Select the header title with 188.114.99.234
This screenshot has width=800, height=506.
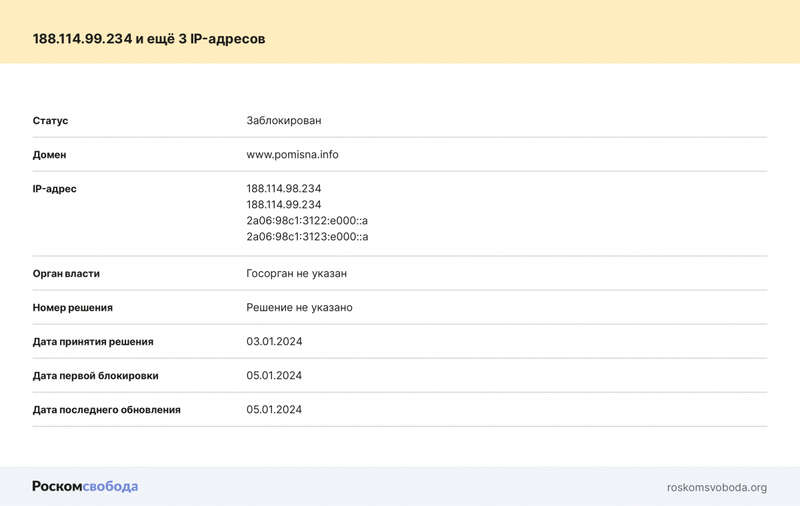[149, 38]
